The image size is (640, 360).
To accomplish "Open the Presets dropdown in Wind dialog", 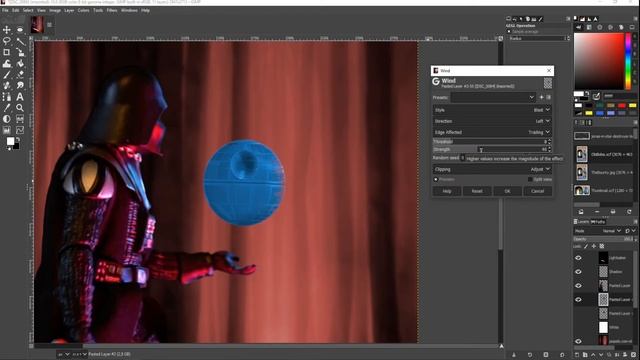I will [x=493, y=97].
